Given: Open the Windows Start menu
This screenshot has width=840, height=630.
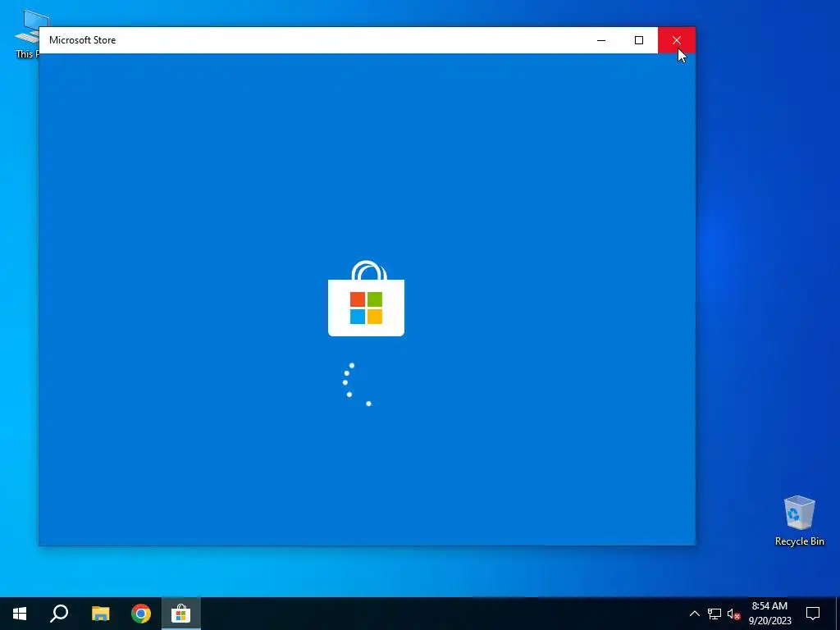Looking at the screenshot, I should pos(20,614).
